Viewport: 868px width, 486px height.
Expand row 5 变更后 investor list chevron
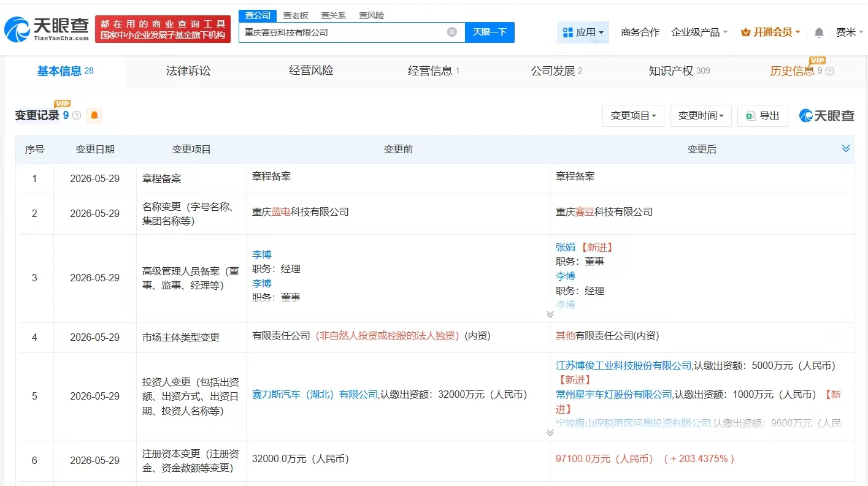tap(550, 432)
